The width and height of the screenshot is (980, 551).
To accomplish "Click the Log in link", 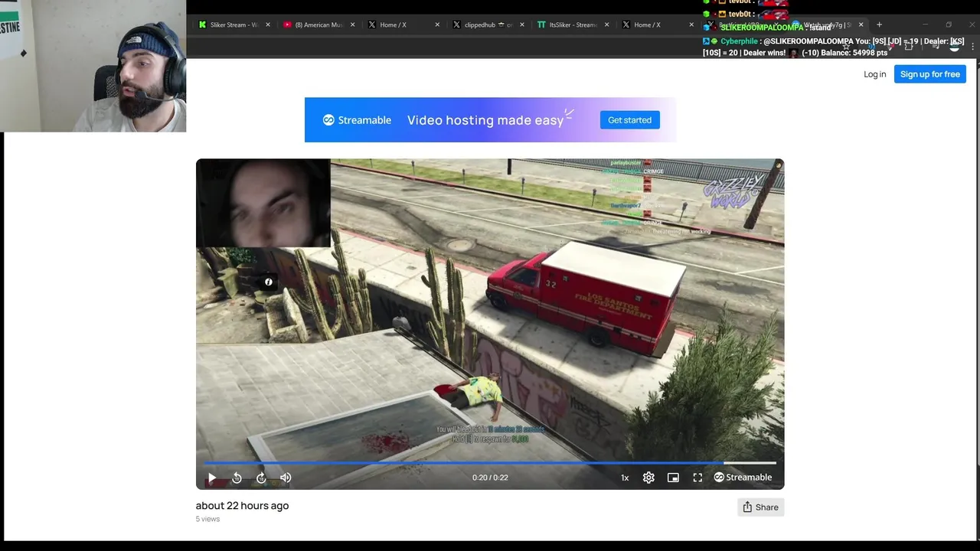I will pos(874,74).
